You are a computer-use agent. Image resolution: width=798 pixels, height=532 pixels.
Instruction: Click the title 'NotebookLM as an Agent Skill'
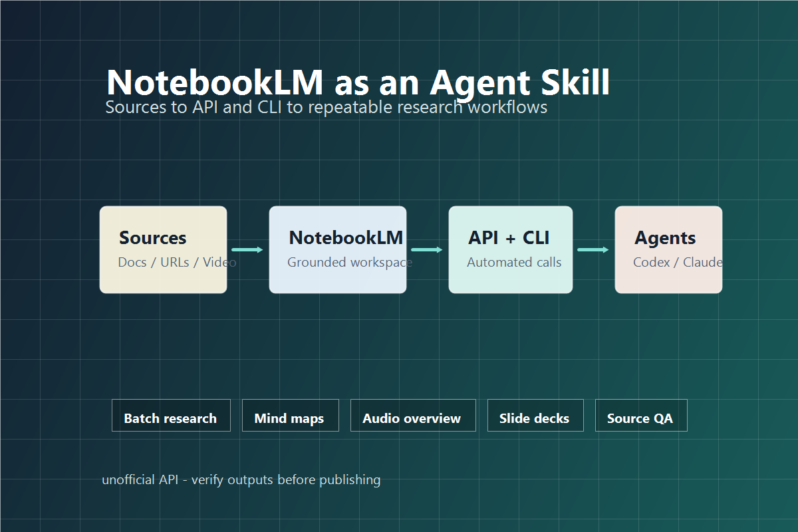click(358, 82)
